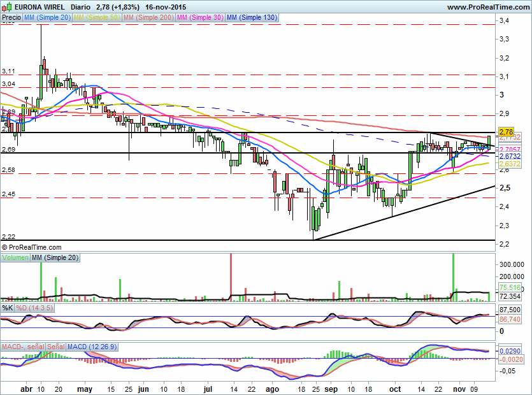Select the MM (Simple 20) price legend

pyautogui.click(x=47, y=17)
